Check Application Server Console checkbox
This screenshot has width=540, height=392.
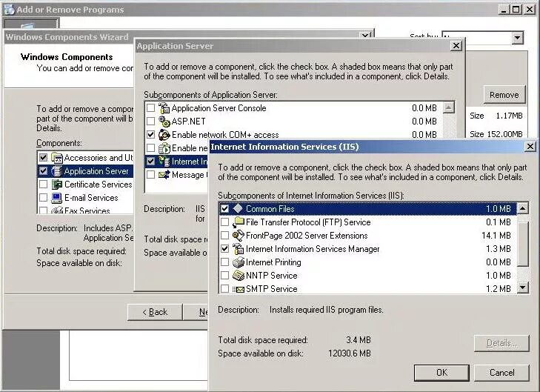pos(150,107)
